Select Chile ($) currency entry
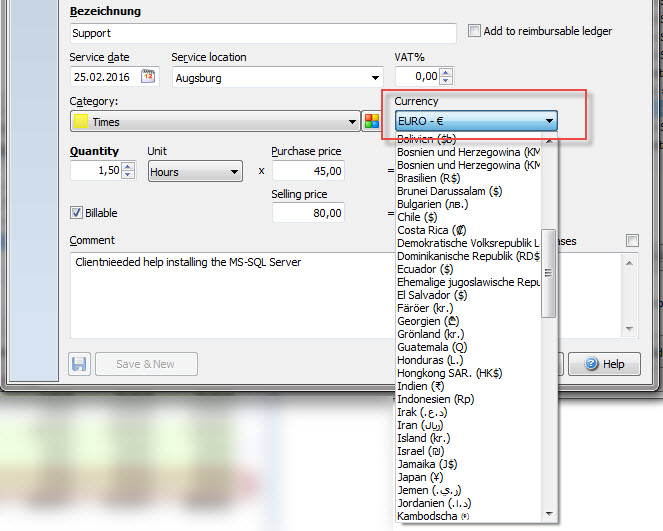The width and height of the screenshot is (663, 531). (x=417, y=216)
